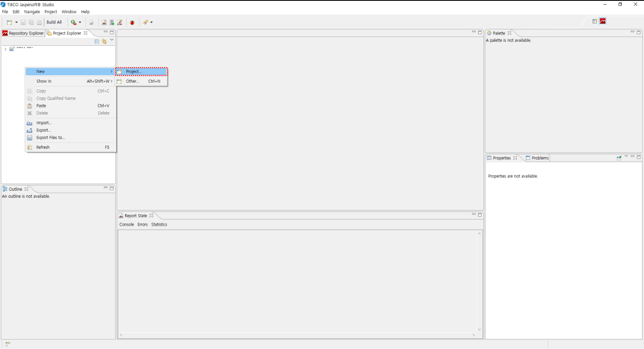Switch to Statistics in Report State

pyautogui.click(x=159, y=224)
